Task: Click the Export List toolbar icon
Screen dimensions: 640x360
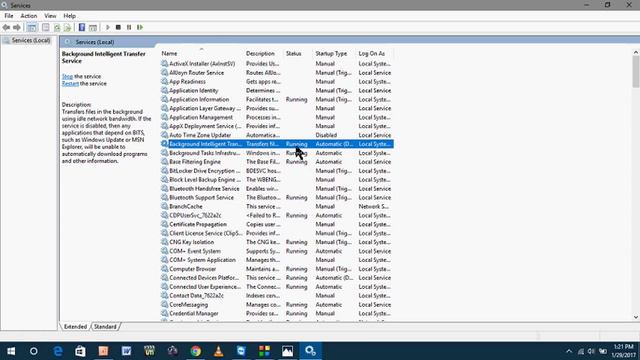Action: [x=67, y=27]
